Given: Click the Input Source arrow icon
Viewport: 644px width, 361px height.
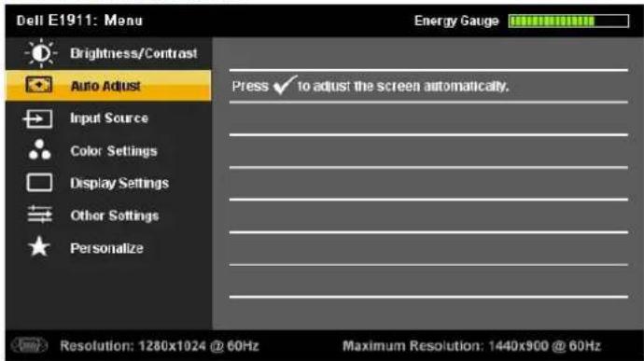Looking at the screenshot, I should 38,118.
